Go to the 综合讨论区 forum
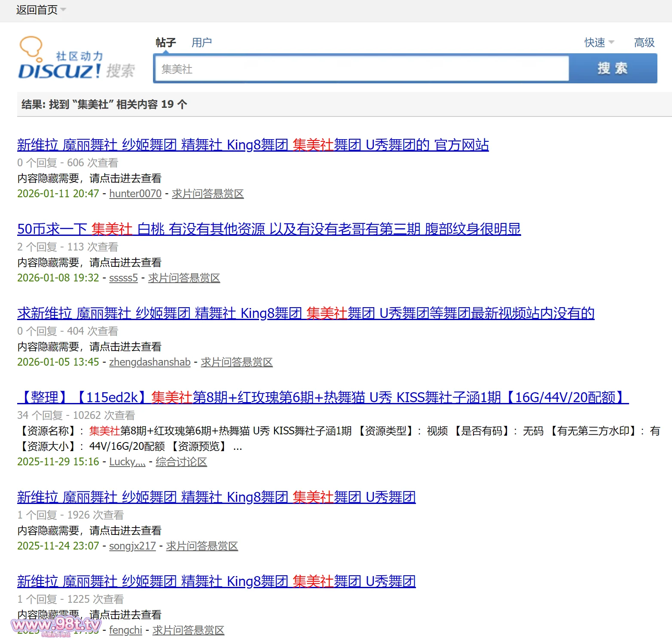Screen dimensions: 672x641 181,462
